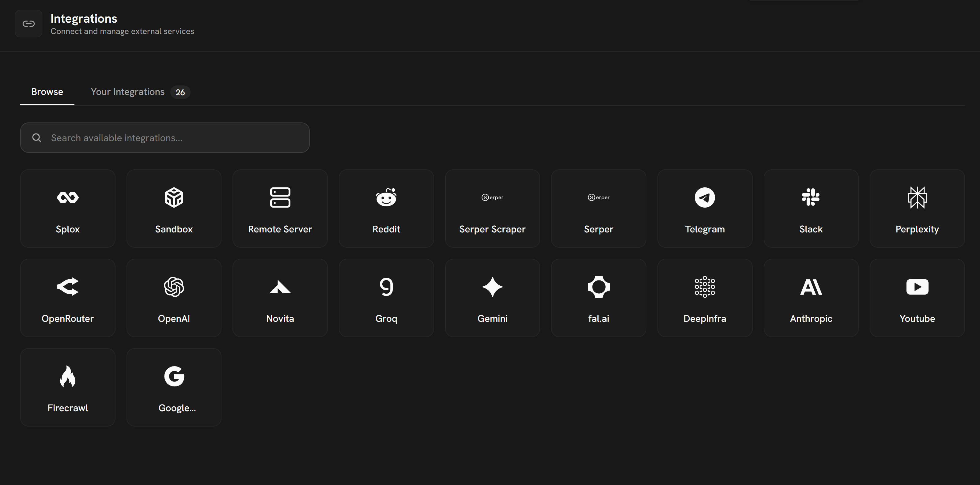Switch to Your Integrations tab
Viewport: 980px width, 485px height.
click(128, 92)
